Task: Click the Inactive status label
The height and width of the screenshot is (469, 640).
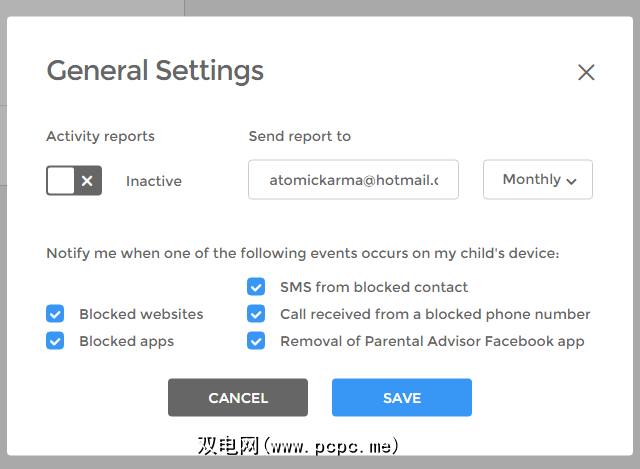Action: point(154,181)
